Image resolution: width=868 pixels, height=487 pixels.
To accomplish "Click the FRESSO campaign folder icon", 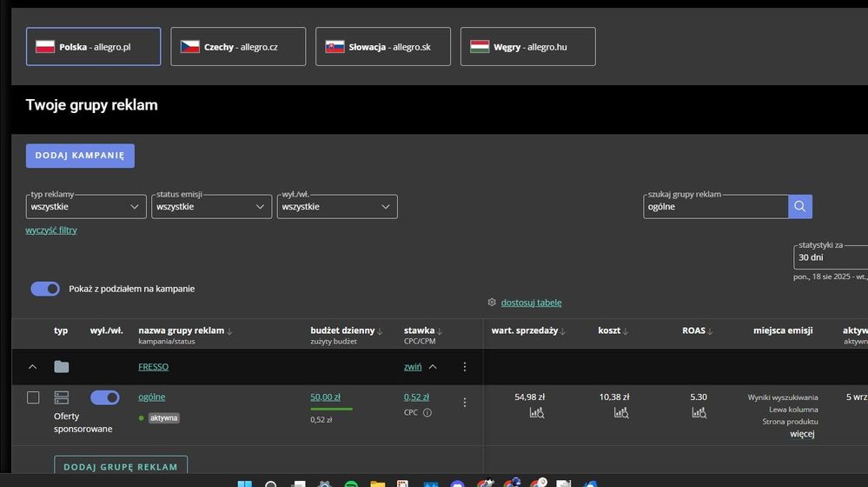I will point(62,366).
